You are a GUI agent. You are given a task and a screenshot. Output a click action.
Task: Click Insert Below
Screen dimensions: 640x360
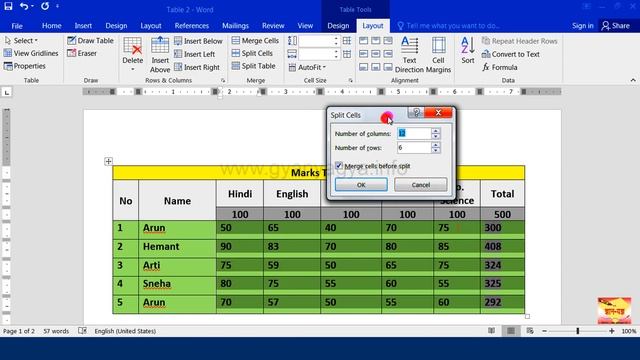click(x=198, y=41)
